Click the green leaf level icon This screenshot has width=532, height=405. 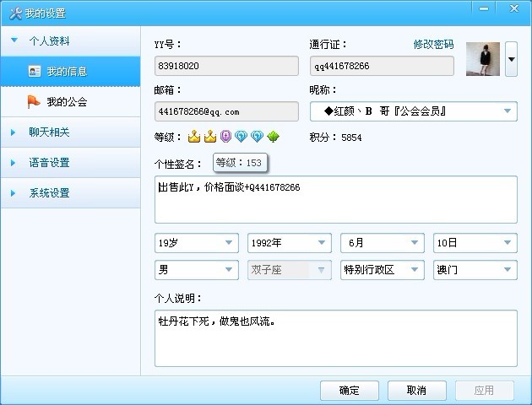point(273,137)
